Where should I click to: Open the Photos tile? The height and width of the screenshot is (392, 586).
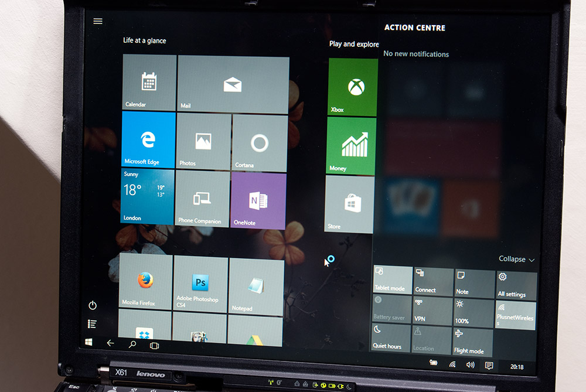(x=204, y=142)
